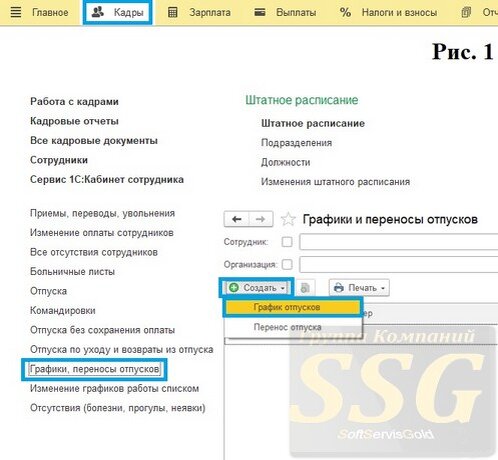498x460 pixels.
Task: Click the Кадры people icon
Action: pyautogui.click(x=98, y=12)
